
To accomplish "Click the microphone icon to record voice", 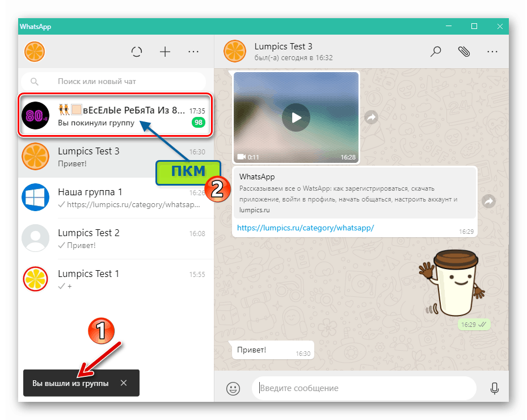I will coord(495,388).
